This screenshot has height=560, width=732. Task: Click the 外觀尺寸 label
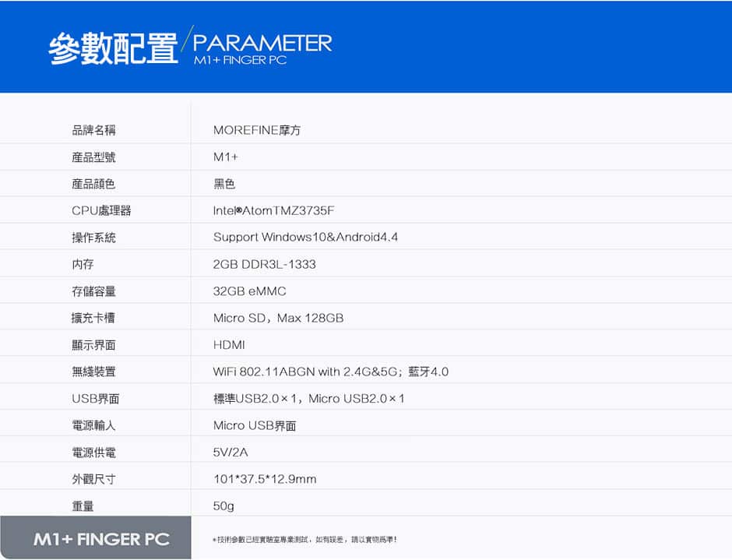coord(93,479)
